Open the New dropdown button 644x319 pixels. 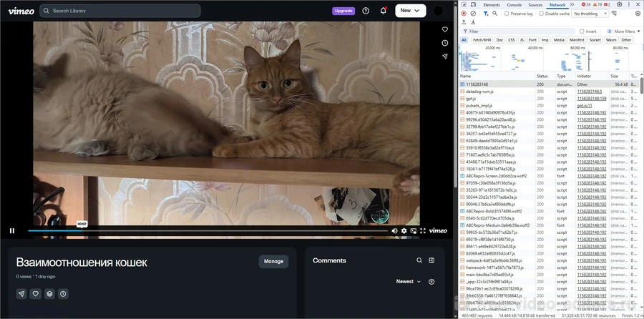pos(410,11)
